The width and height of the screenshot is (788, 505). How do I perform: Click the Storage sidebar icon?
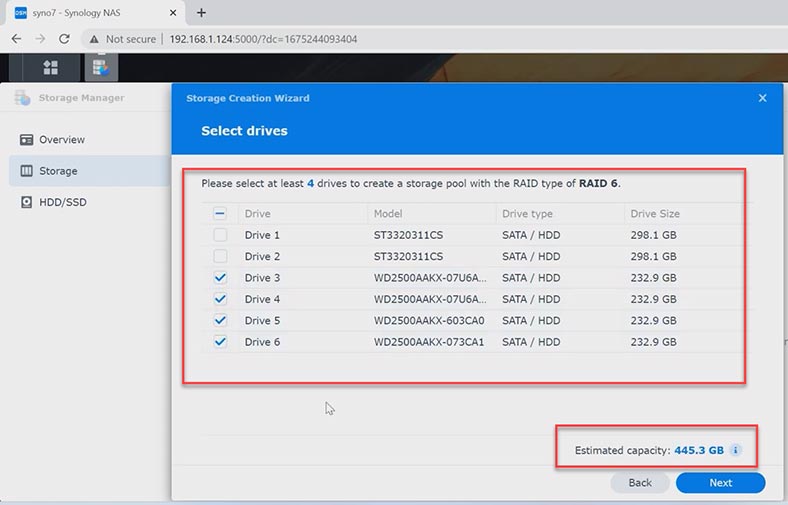tap(26, 171)
